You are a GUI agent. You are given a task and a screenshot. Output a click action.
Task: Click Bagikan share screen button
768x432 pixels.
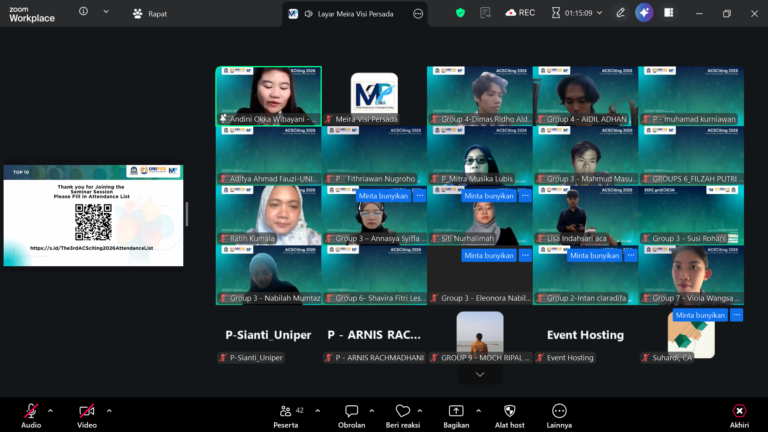(456, 416)
